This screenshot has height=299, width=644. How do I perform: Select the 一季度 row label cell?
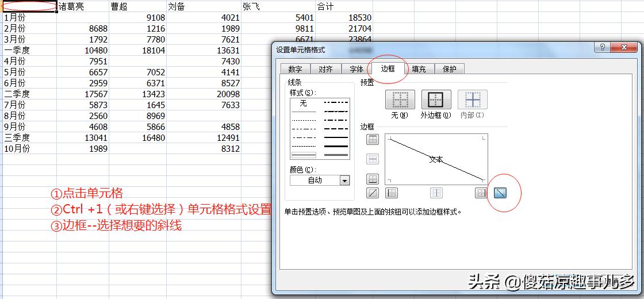click(x=29, y=51)
